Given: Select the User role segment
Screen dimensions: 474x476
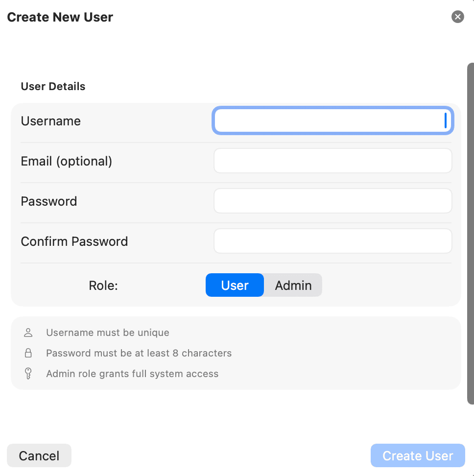Looking at the screenshot, I should (x=235, y=285).
